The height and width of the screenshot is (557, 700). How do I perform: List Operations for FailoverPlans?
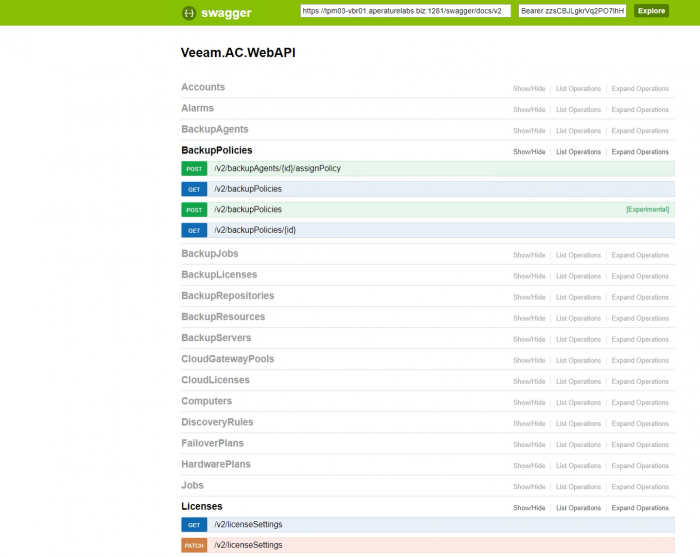pos(578,445)
